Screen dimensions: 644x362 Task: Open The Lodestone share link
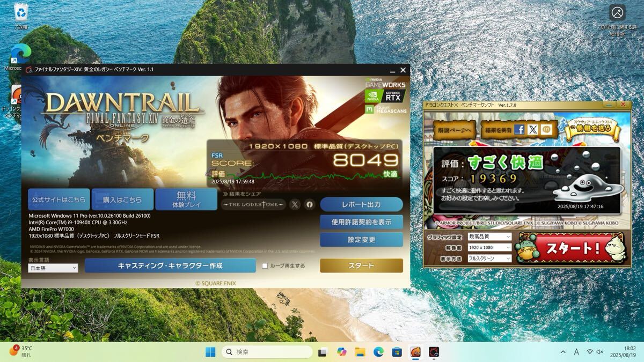tap(254, 204)
